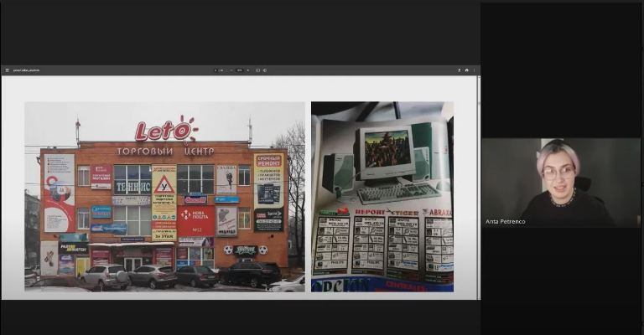This screenshot has height=335, width=644.
Task: Select the speaker webcam video tile
Action: pos(561,183)
